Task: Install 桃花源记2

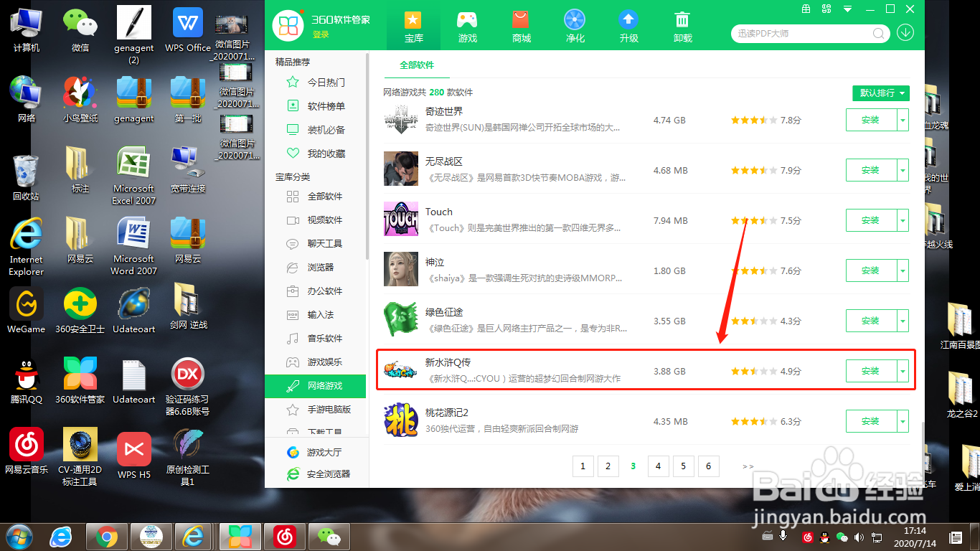Action: (871, 421)
